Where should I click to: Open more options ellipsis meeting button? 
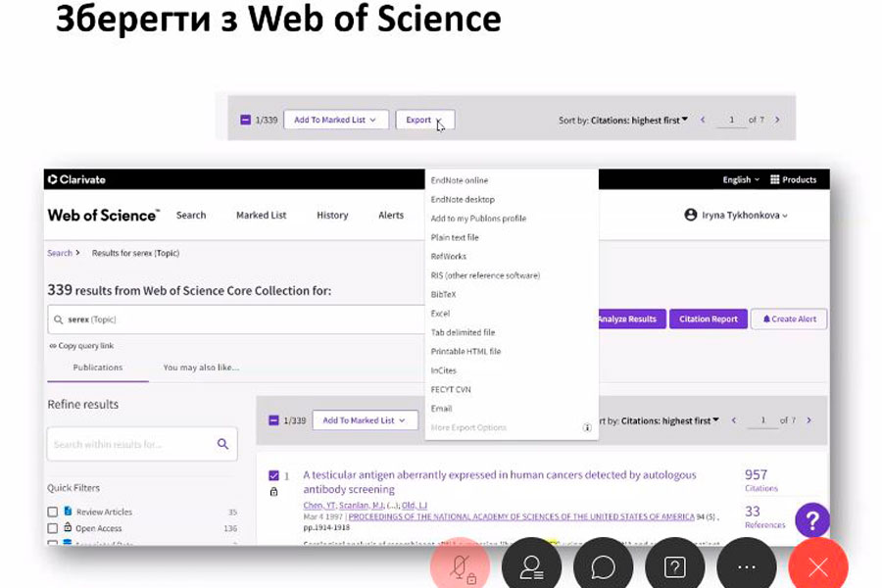[747, 565]
